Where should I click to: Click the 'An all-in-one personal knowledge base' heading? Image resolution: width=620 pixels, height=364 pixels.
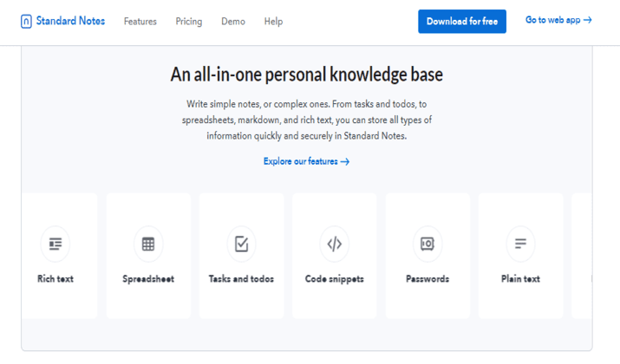click(306, 75)
